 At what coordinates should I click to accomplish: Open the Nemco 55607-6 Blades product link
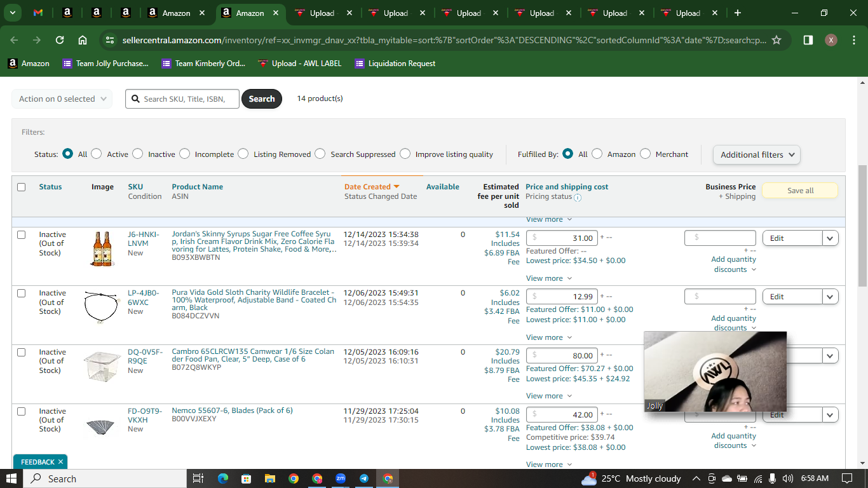(232, 410)
